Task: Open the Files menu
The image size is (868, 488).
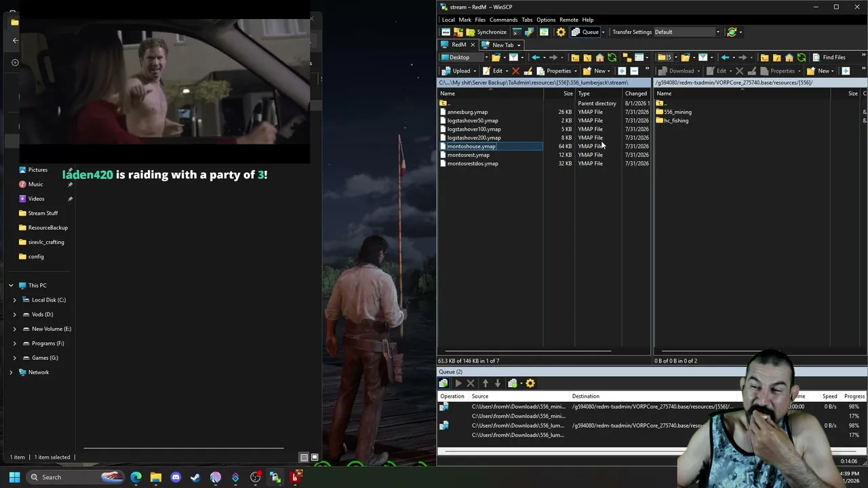Action: coord(480,20)
